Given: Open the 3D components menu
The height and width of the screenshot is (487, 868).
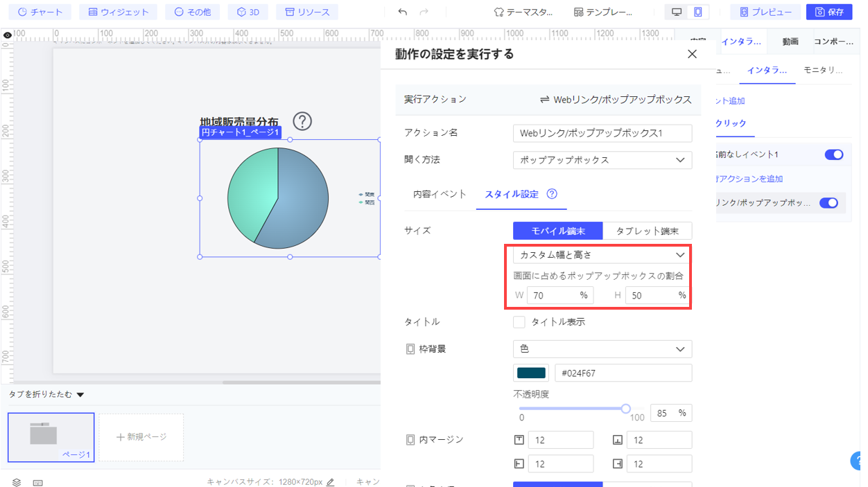Looking at the screenshot, I should (248, 12).
